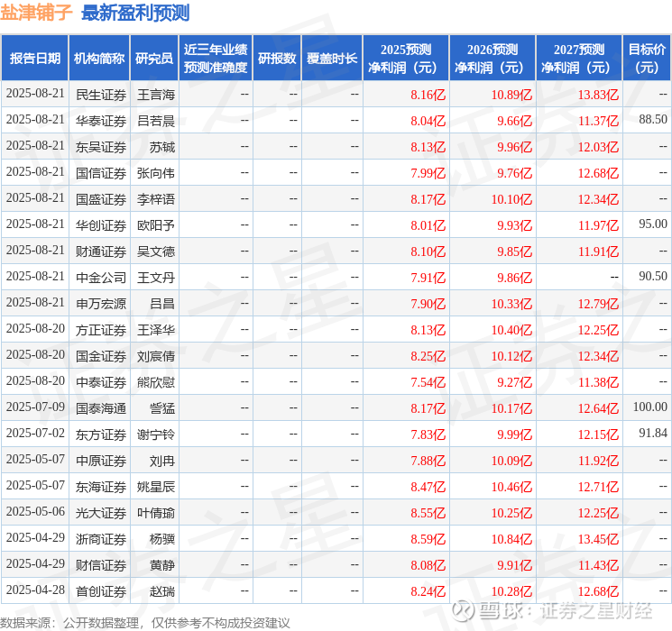Select the 财通证券 institution cell
Screen dimensions: 672x631
(x=101, y=251)
